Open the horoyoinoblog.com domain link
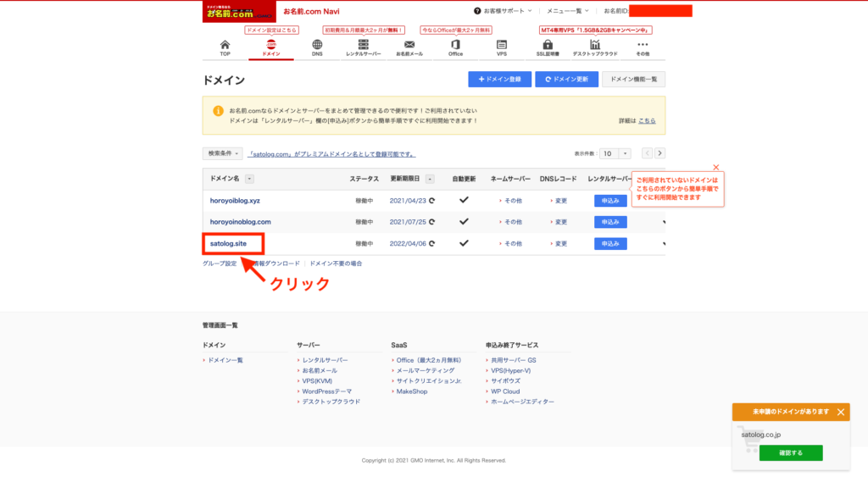868x488 pixels. [x=240, y=222]
